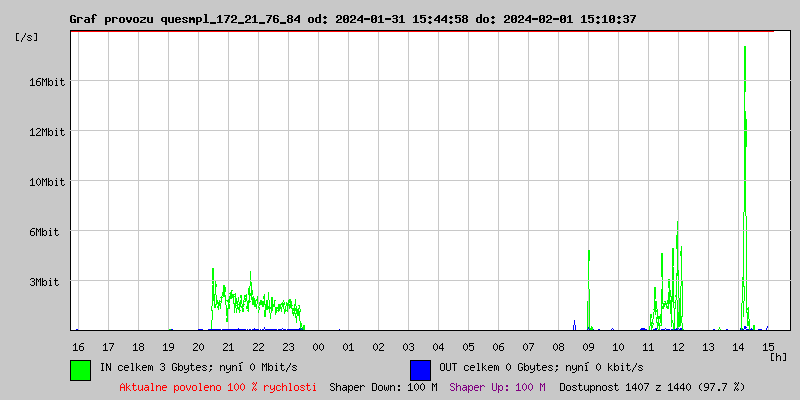Click the 6Mbit y-axis label

coord(44,232)
